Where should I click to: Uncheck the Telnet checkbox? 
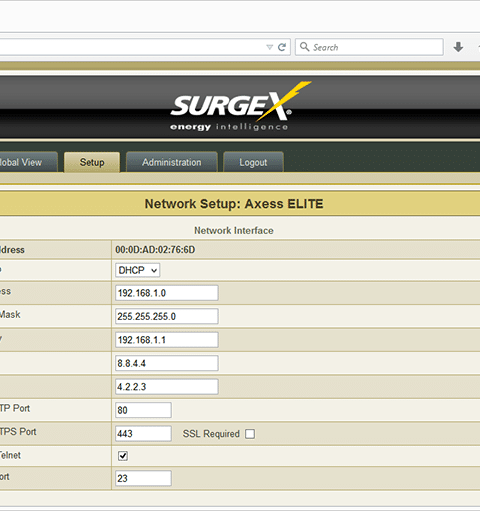[x=123, y=456]
